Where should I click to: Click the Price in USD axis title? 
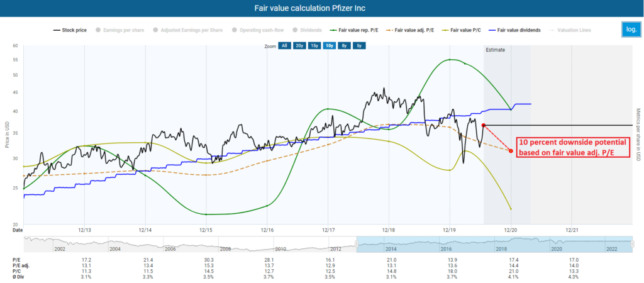8,136
